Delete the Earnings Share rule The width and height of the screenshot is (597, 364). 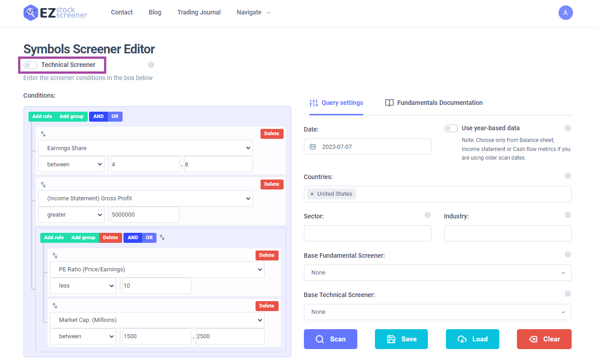point(272,134)
